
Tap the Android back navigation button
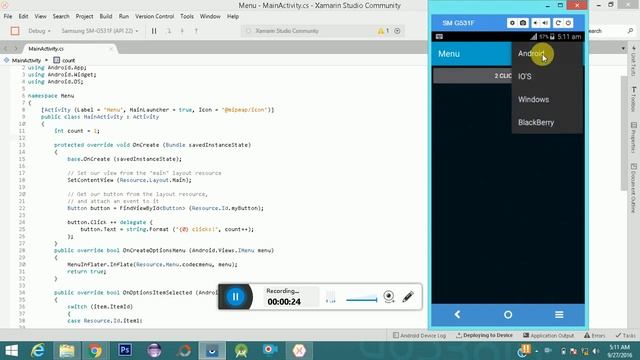pos(457,314)
